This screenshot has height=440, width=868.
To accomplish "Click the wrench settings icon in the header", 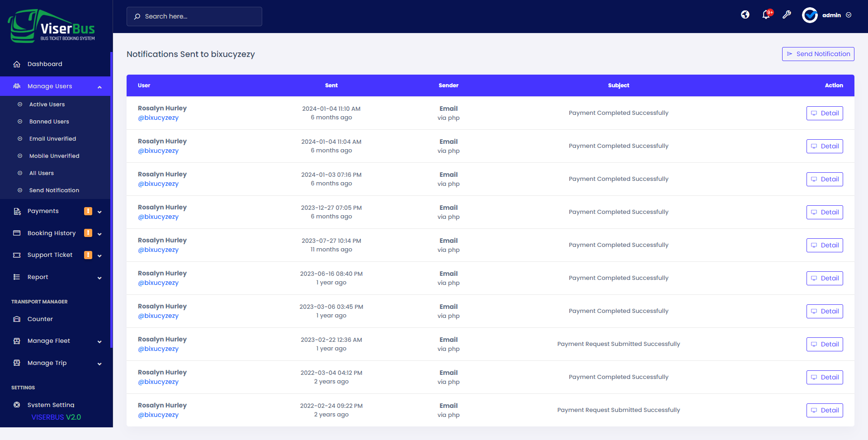I will tap(787, 15).
